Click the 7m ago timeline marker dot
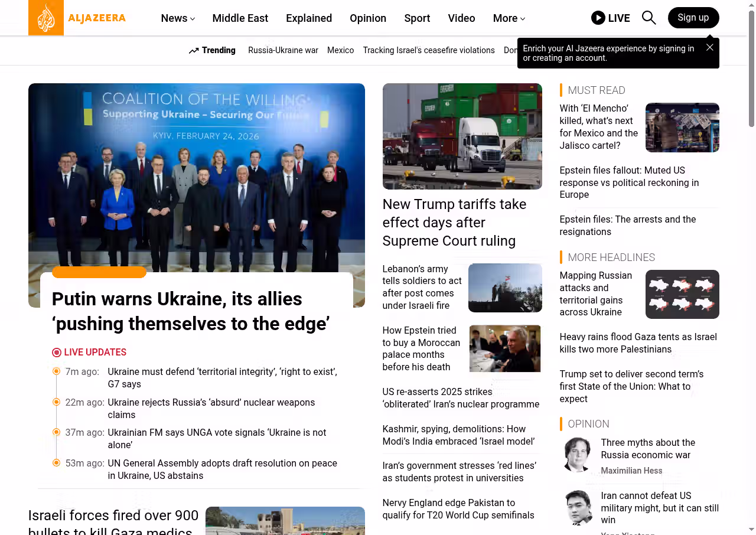Viewport: 756px width, 535px height. tap(57, 371)
